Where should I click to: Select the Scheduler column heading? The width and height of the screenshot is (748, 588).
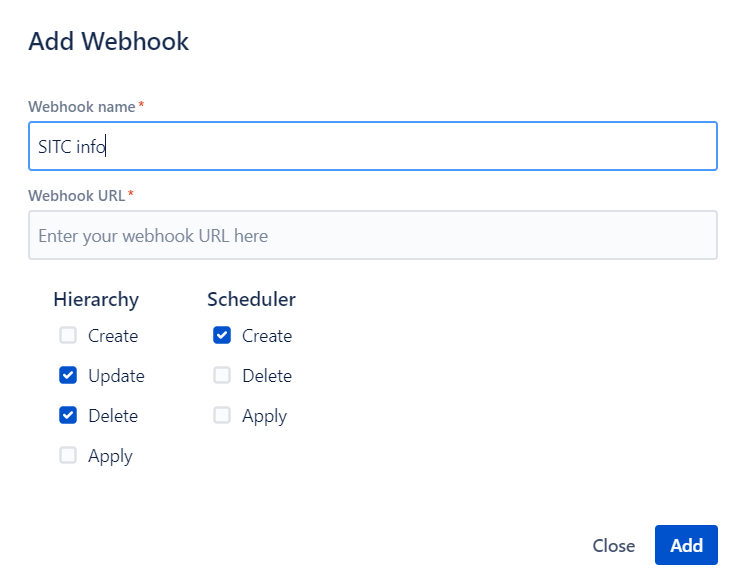(x=251, y=299)
